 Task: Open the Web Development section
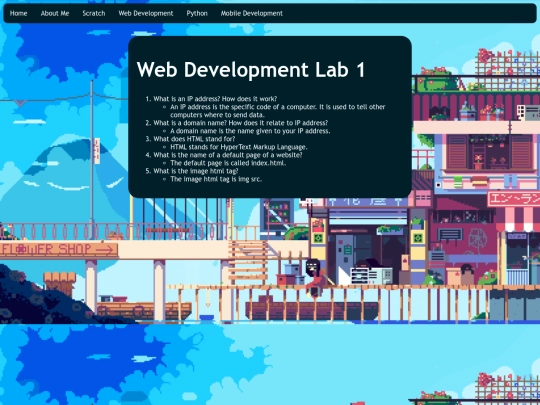(146, 13)
